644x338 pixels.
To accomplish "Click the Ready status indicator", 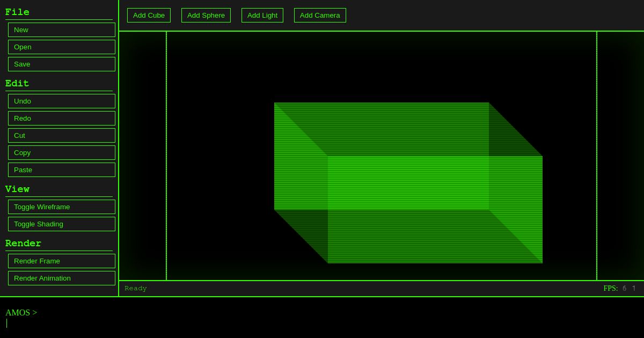I will (x=135, y=288).
